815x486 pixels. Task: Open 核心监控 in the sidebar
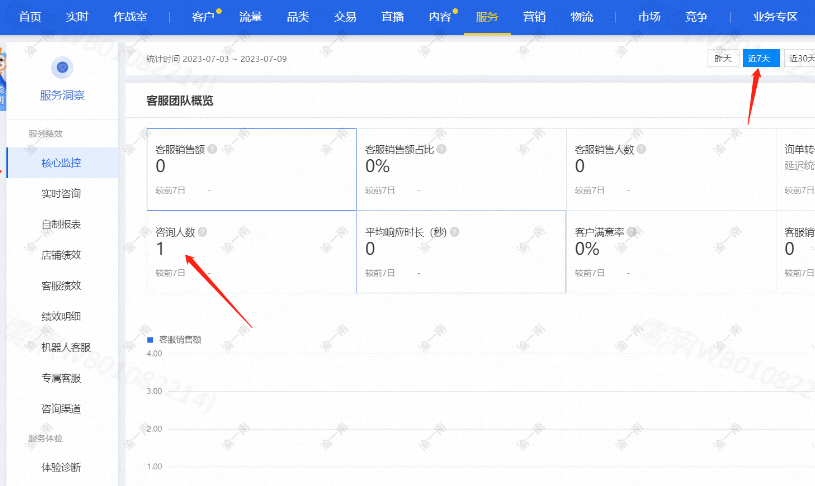(x=62, y=163)
